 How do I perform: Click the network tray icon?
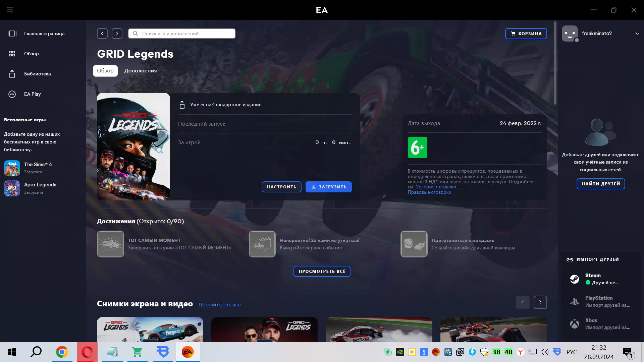[x=533, y=352]
